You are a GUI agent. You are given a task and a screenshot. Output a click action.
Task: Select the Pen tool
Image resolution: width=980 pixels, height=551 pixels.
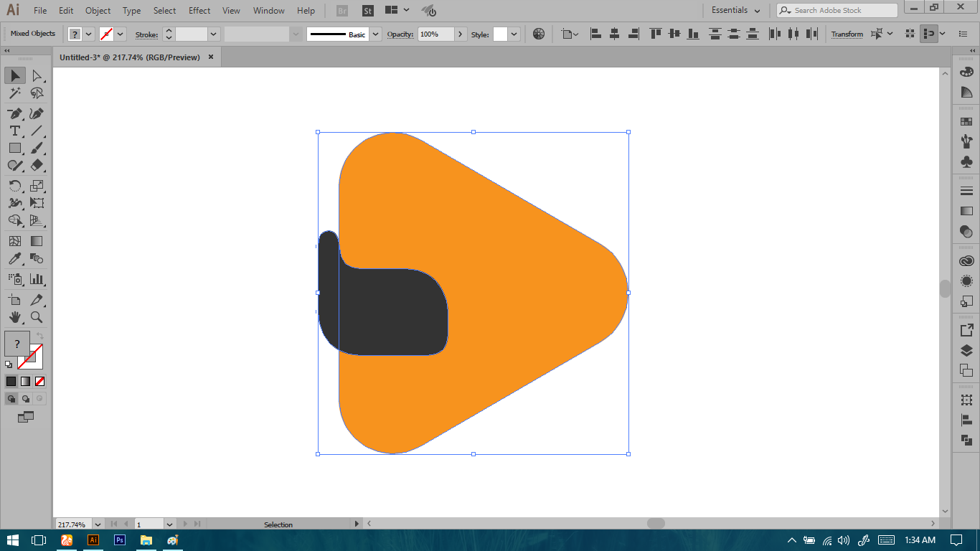pyautogui.click(x=15, y=114)
